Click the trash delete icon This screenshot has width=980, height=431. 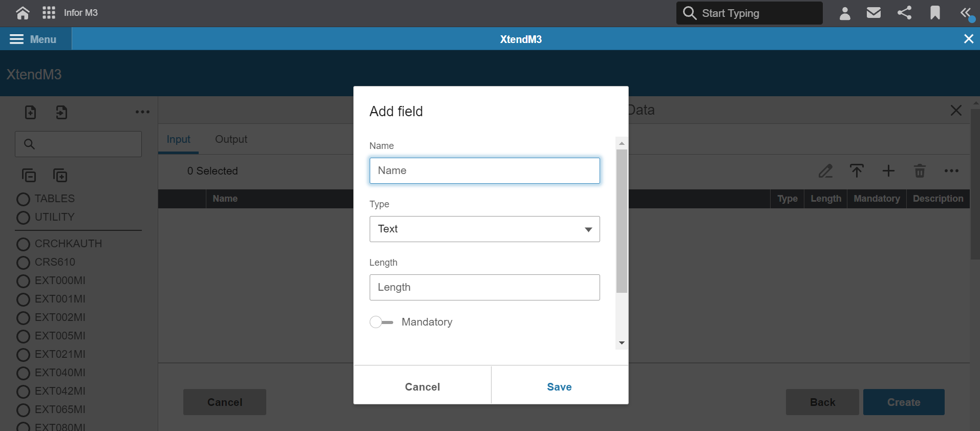pos(920,171)
